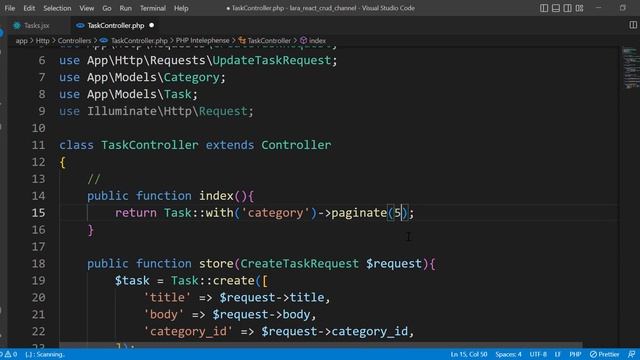
Task: Click on 'title' key in line 20
Action: pos(167,298)
